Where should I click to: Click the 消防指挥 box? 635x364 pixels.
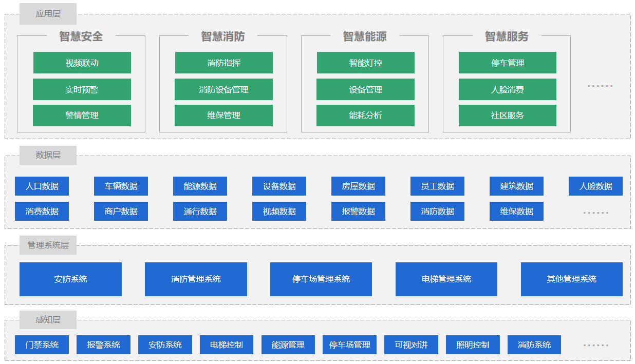(x=224, y=63)
